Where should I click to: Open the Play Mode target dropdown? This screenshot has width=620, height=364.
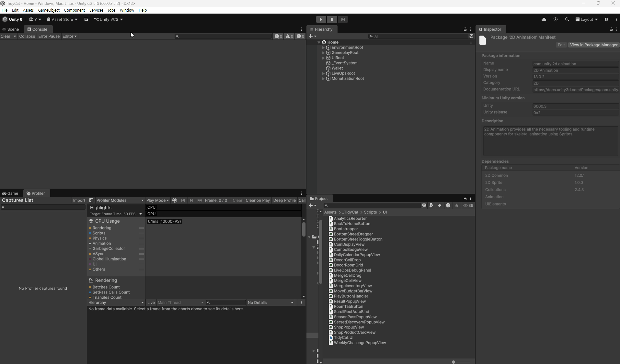157,200
